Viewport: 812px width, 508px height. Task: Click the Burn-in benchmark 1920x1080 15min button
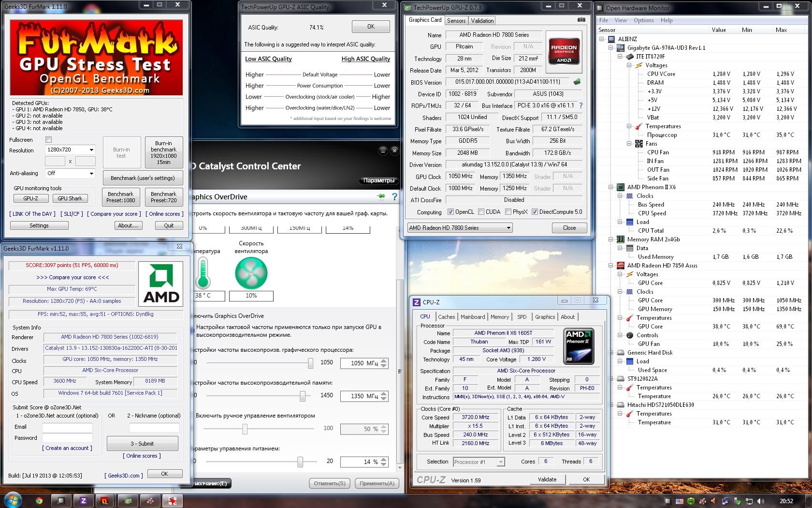click(163, 153)
